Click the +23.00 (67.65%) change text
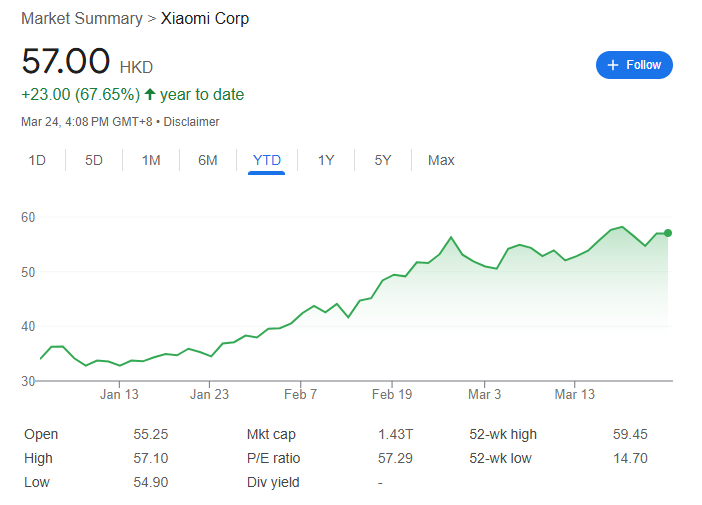The width and height of the screenshot is (702, 505). tap(81, 94)
